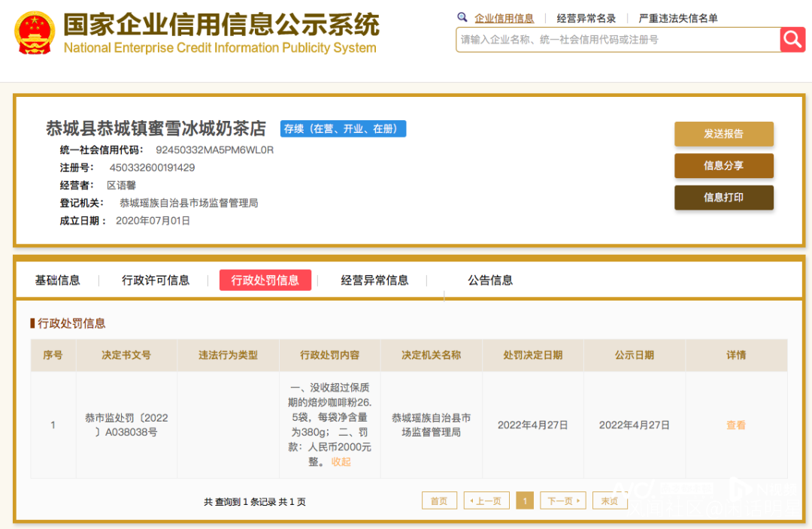812x529 pixels.
Task: Click credit code 92450332MA5PM6WL0R
Action: (214, 150)
